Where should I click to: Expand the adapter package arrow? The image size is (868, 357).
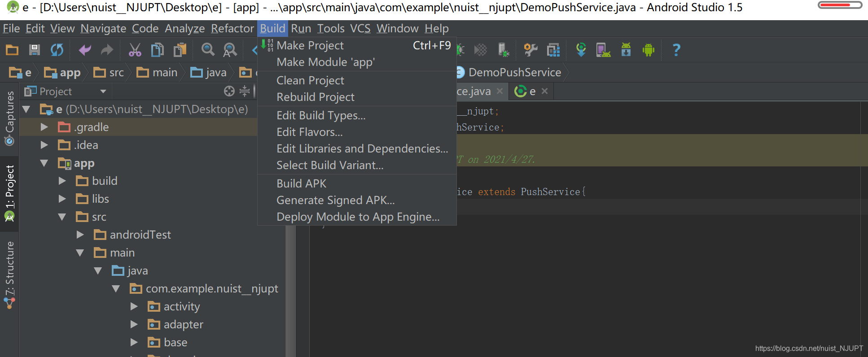134,325
